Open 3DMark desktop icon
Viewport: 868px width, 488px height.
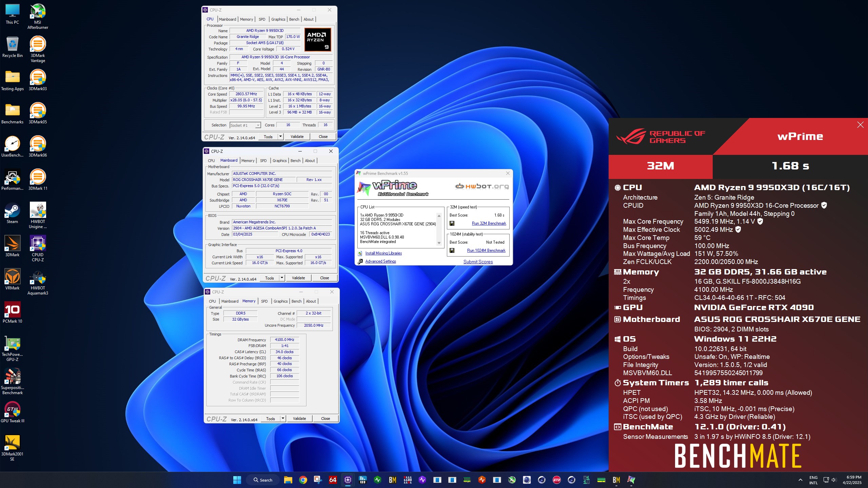12,246
